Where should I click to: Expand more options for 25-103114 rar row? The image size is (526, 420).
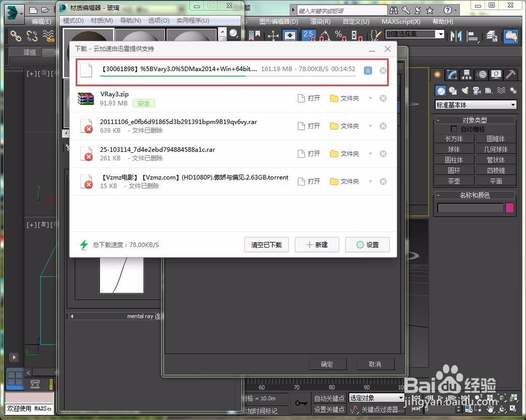(370, 153)
